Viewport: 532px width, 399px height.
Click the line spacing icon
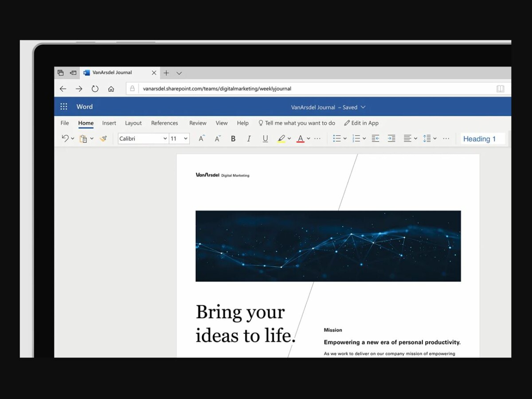[426, 139]
